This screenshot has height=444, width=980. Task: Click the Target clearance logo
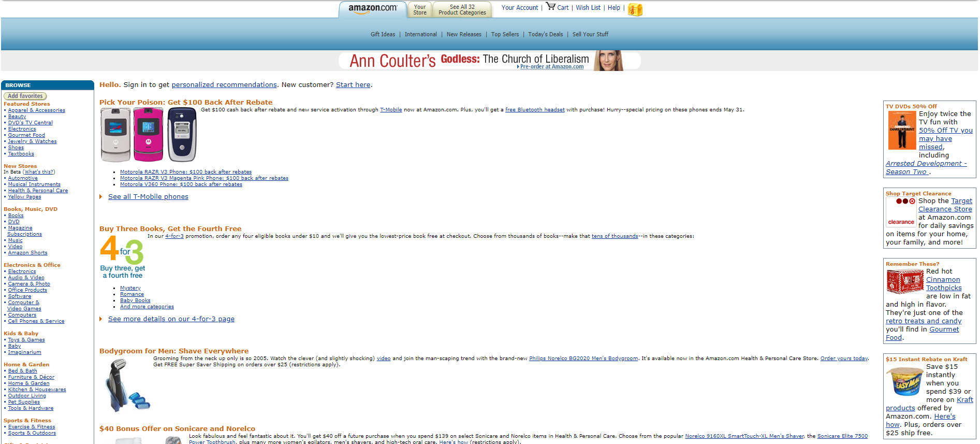[901, 212]
